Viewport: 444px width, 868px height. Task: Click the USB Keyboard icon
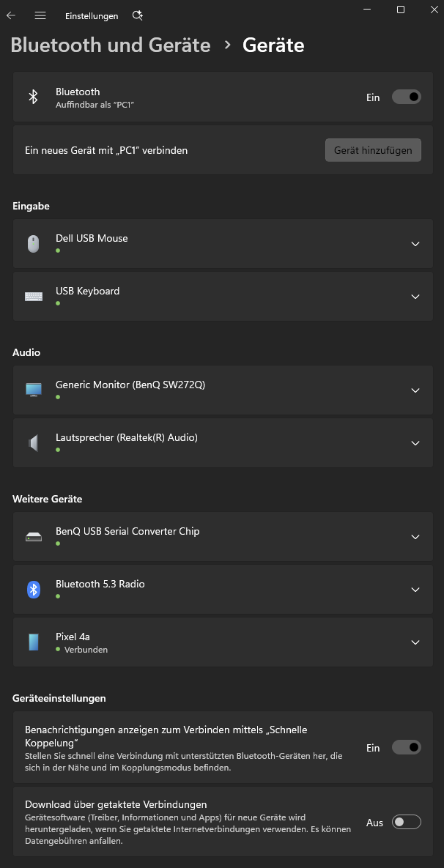tap(33, 297)
